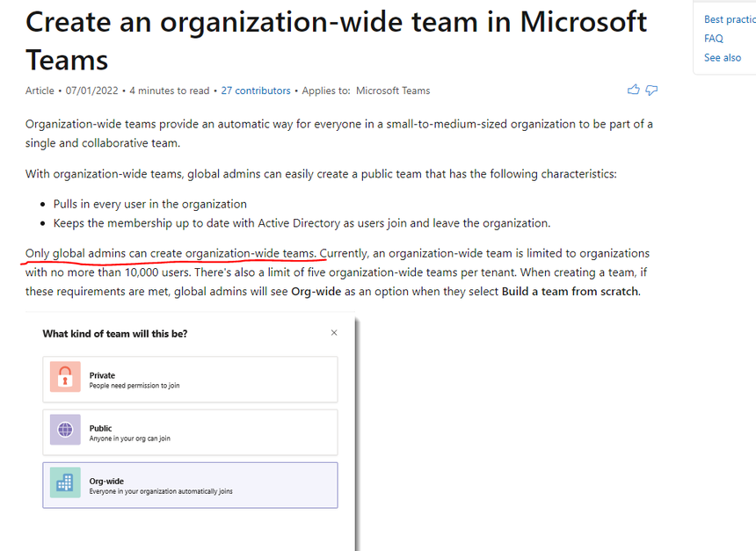Click Microsoft Teams after Applies to

[392, 91]
